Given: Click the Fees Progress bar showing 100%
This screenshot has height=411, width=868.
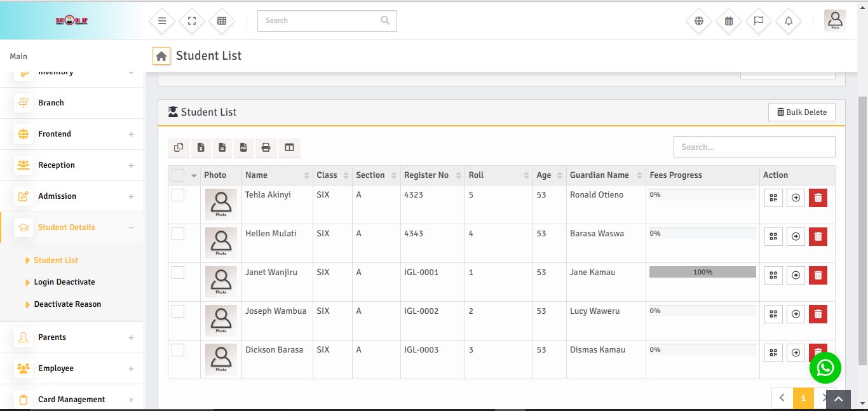Looking at the screenshot, I should point(702,272).
